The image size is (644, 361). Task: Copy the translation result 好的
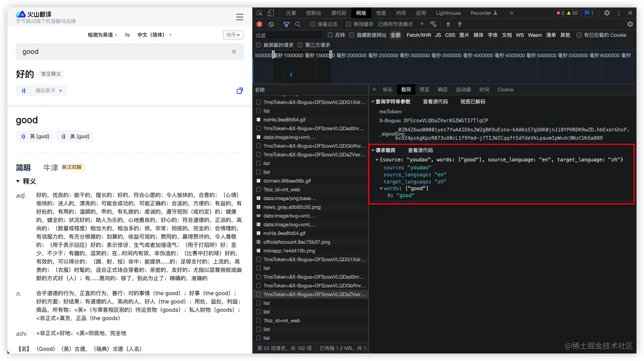240,91
